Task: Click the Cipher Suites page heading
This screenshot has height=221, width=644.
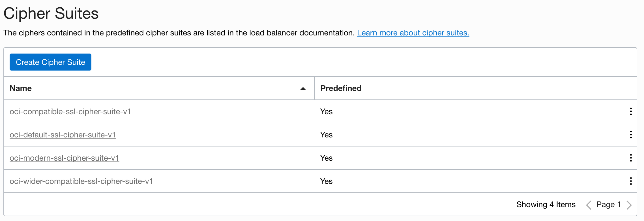Action: [x=51, y=13]
